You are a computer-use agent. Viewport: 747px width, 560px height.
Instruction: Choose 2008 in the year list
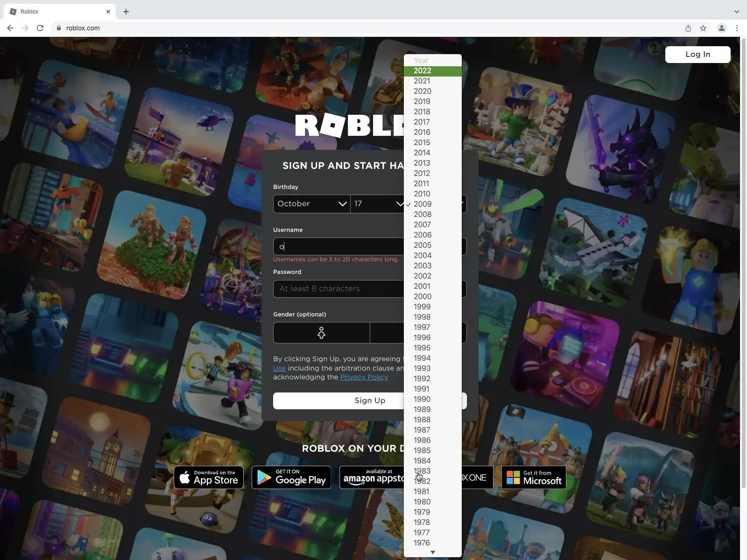tap(433, 215)
